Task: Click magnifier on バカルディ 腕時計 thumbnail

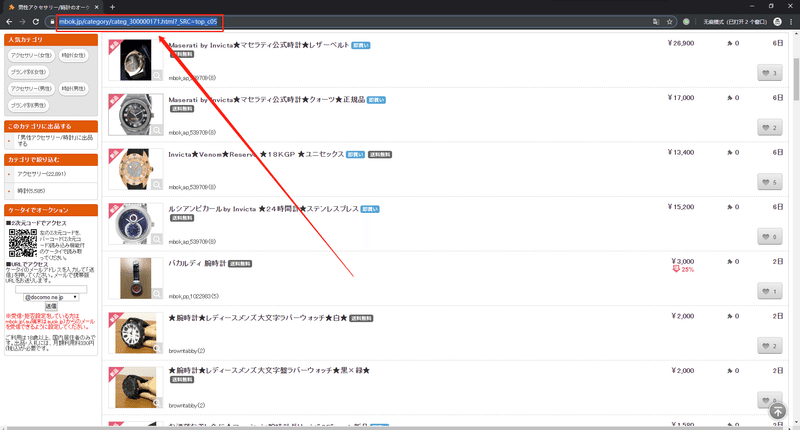Action: click(x=157, y=294)
